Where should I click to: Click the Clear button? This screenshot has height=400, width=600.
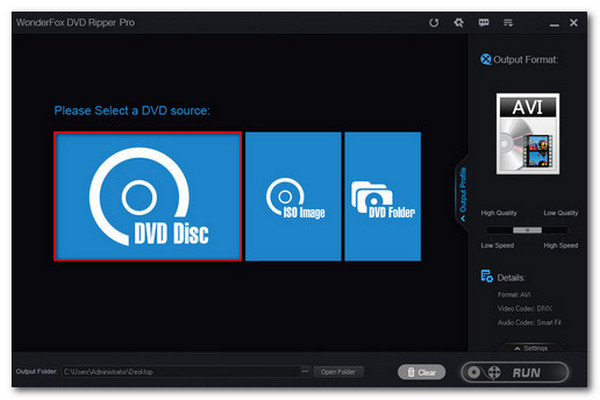(422, 372)
